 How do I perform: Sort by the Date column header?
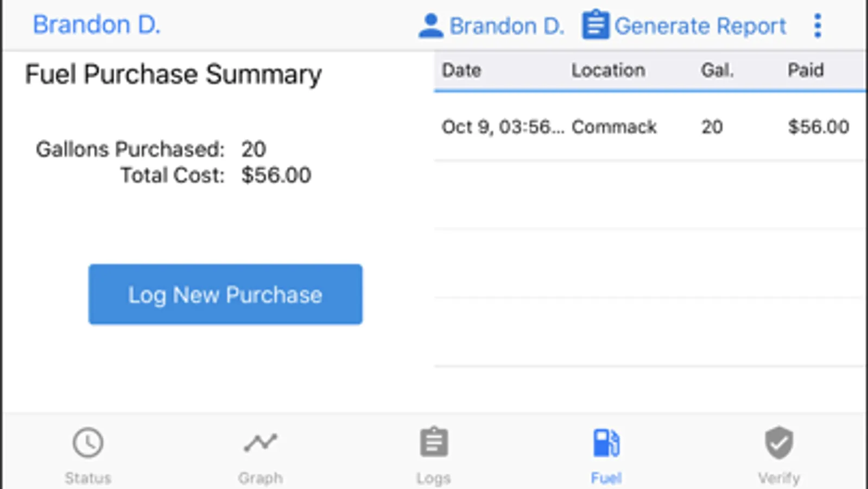pyautogui.click(x=461, y=70)
